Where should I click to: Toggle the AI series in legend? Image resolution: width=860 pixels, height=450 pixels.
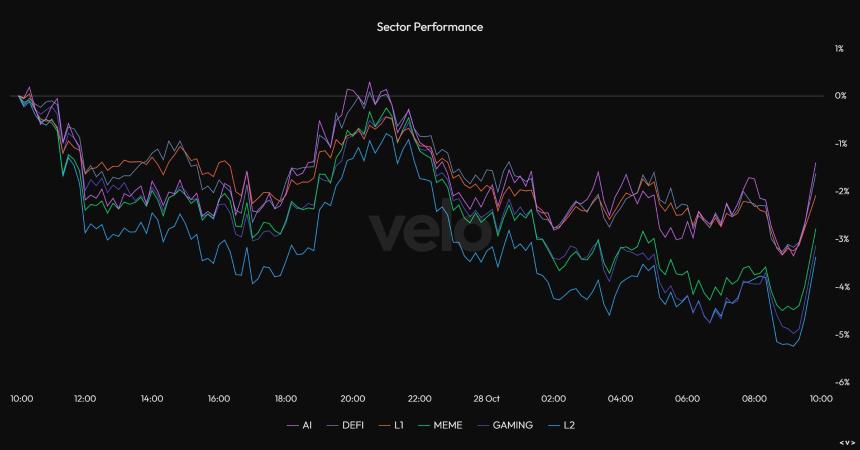pyautogui.click(x=308, y=425)
